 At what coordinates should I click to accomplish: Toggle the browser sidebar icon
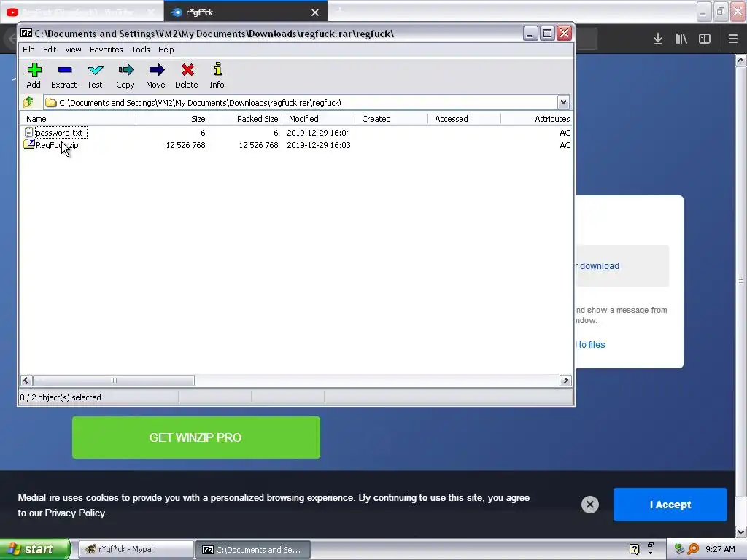(705, 39)
